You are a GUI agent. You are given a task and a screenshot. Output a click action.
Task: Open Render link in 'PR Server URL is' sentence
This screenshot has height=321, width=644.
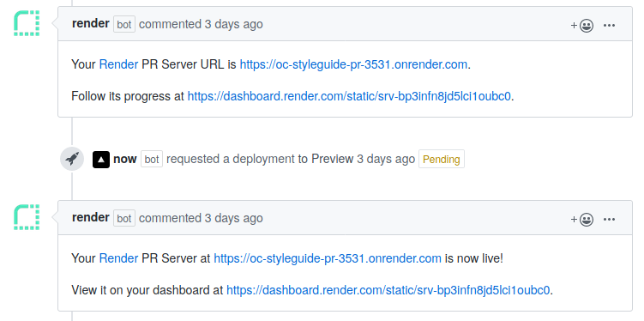[118, 64]
